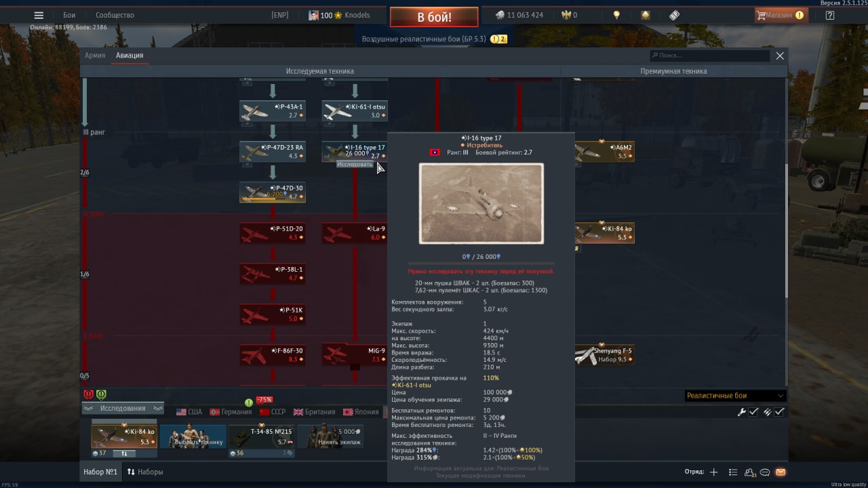
Task: Open the chat bubble icon
Action: (765, 472)
